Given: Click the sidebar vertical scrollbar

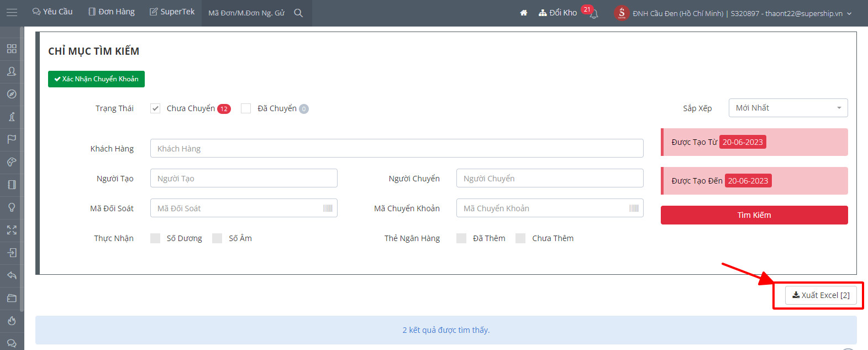Looking at the screenshot, I should [x=22, y=169].
